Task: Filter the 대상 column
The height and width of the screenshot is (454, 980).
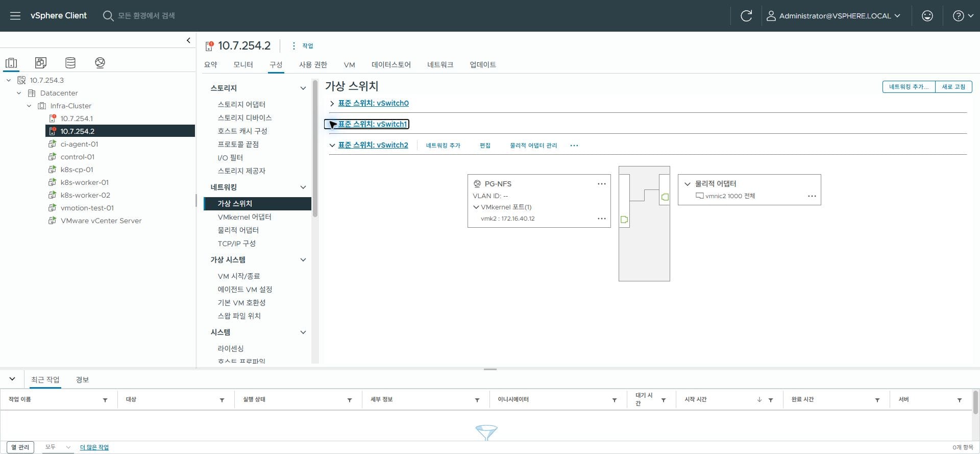Action: tap(222, 400)
